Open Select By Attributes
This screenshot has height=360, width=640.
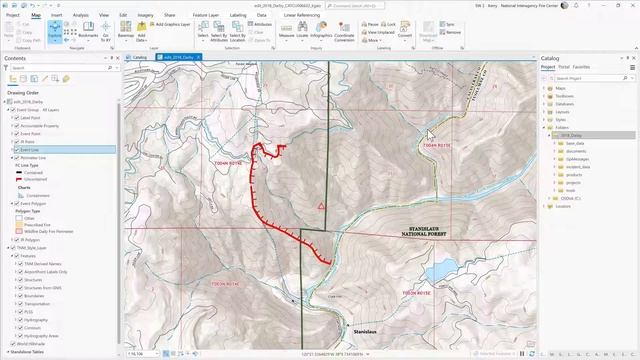[x=219, y=31]
